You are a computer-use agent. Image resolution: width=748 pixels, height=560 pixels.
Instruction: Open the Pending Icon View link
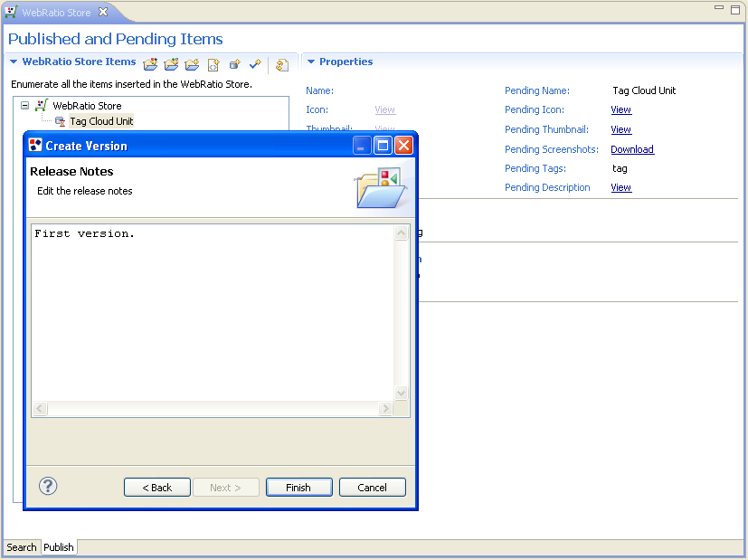pyautogui.click(x=621, y=109)
